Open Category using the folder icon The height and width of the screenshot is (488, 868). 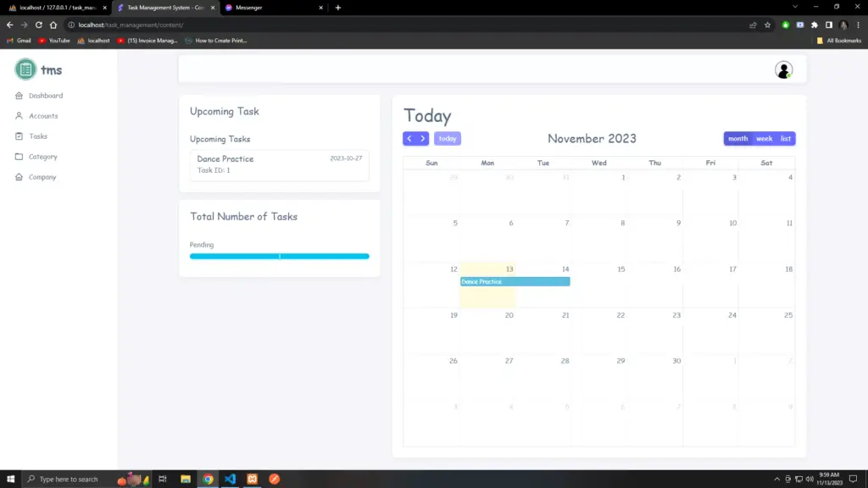click(19, 157)
